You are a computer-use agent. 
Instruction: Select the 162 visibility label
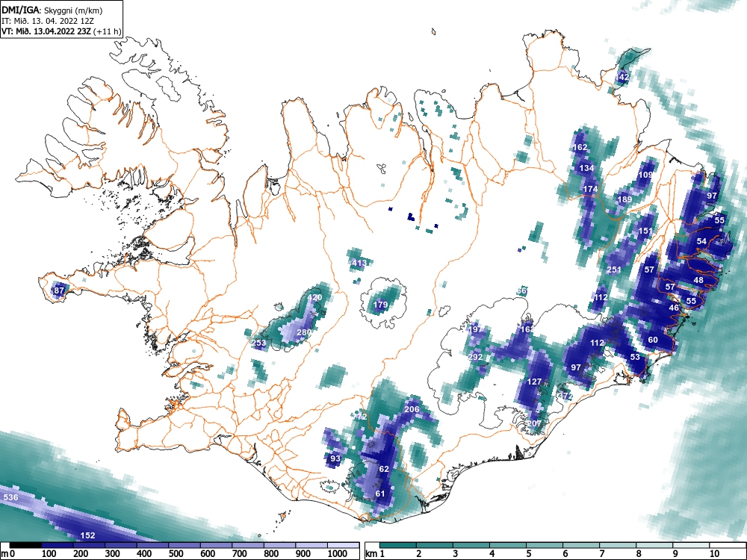[x=580, y=147]
